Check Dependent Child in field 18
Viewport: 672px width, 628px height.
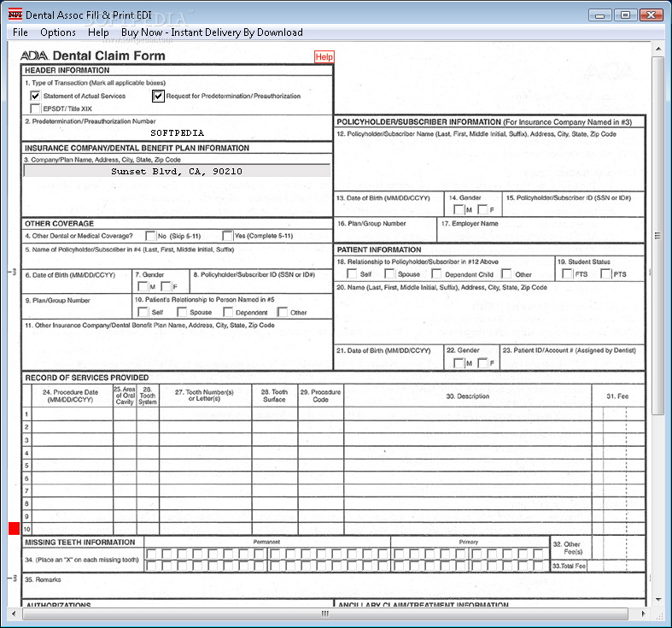point(436,273)
